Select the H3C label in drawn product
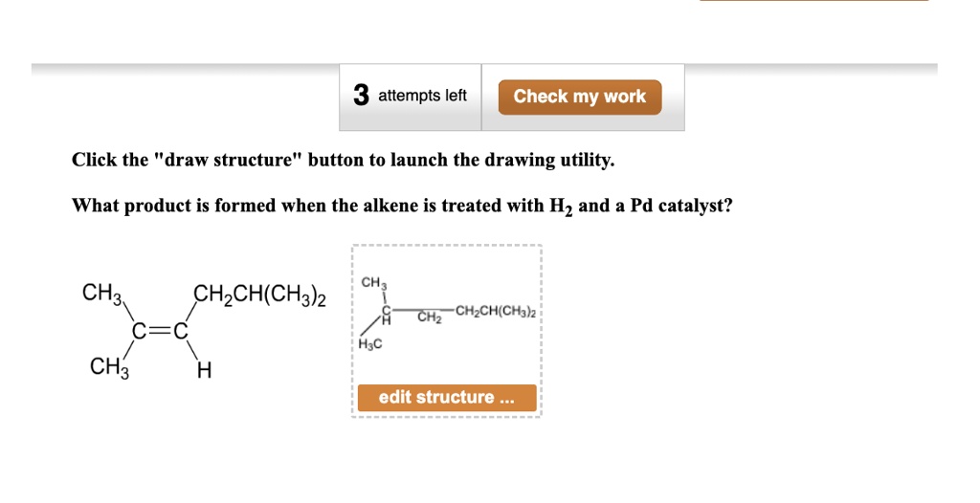 370,343
